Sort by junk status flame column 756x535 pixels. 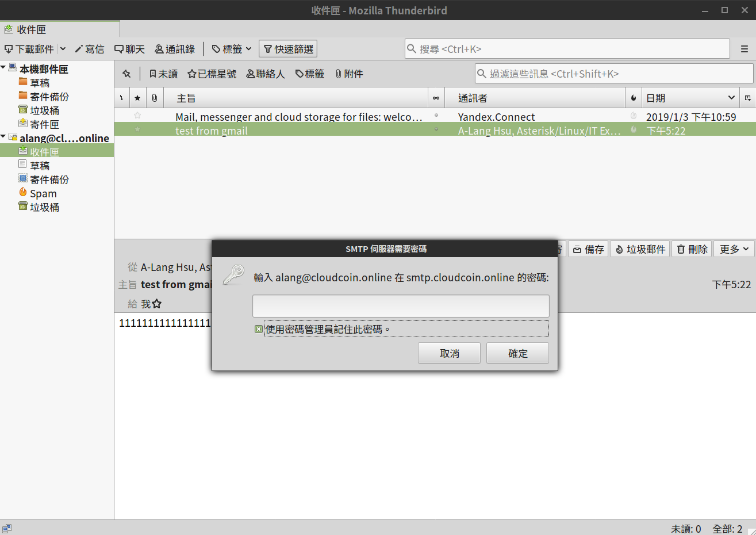click(633, 98)
